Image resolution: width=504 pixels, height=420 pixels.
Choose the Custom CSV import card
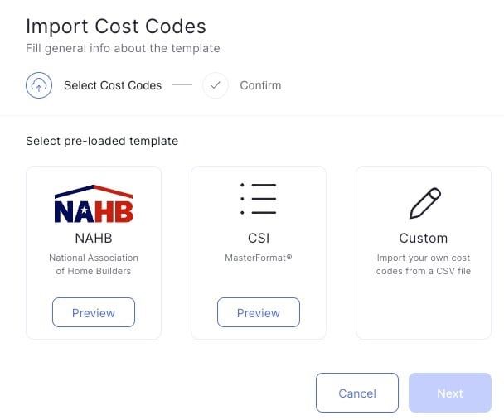(424, 253)
